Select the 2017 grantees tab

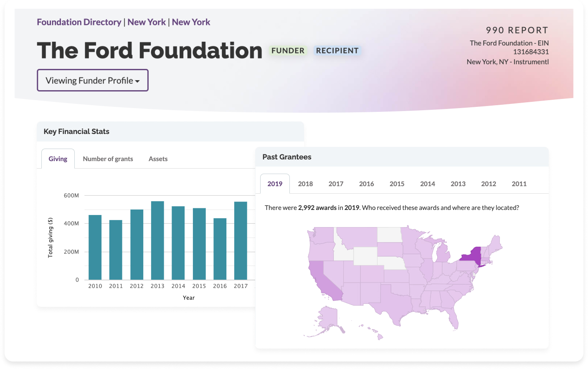tap(336, 184)
